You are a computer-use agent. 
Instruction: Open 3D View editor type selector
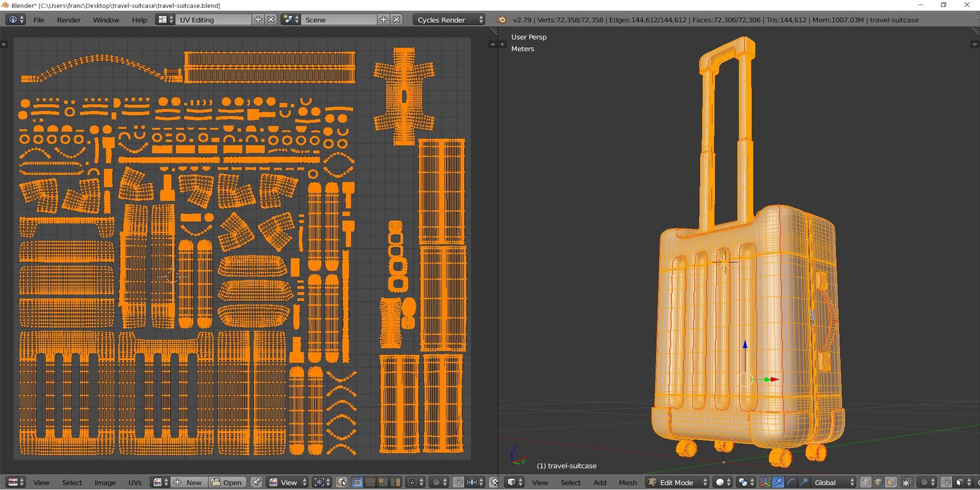tap(514, 482)
